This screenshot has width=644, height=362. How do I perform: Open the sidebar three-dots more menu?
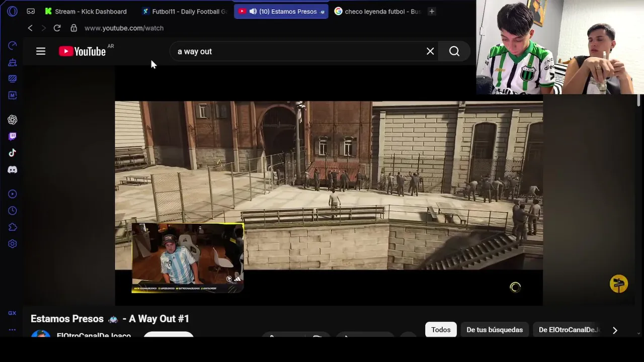(12, 330)
